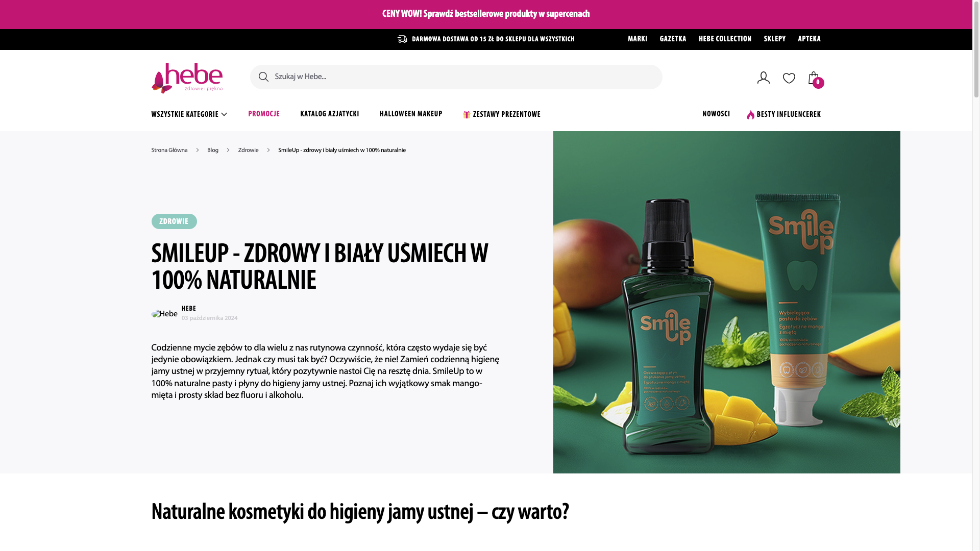Open the user account icon
Viewport: 980px width, 551px height.
click(x=763, y=78)
